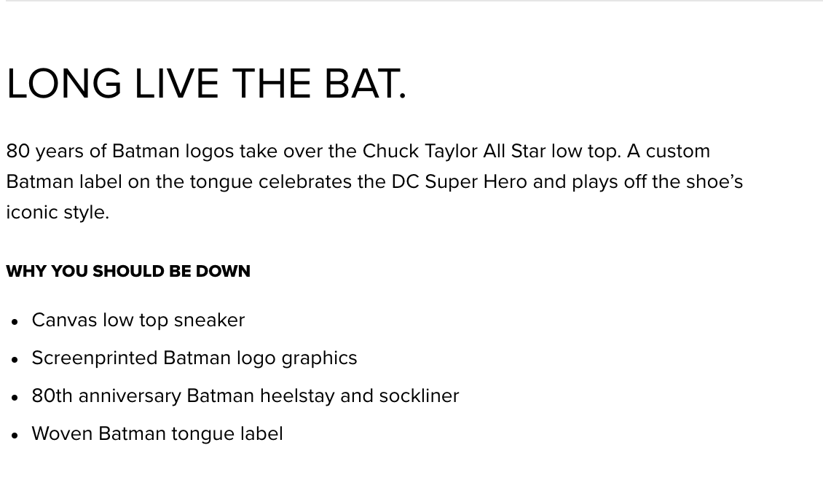
Task: Click the 'LONG LIVE THE BAT.' heading
Action: [206, 84]
